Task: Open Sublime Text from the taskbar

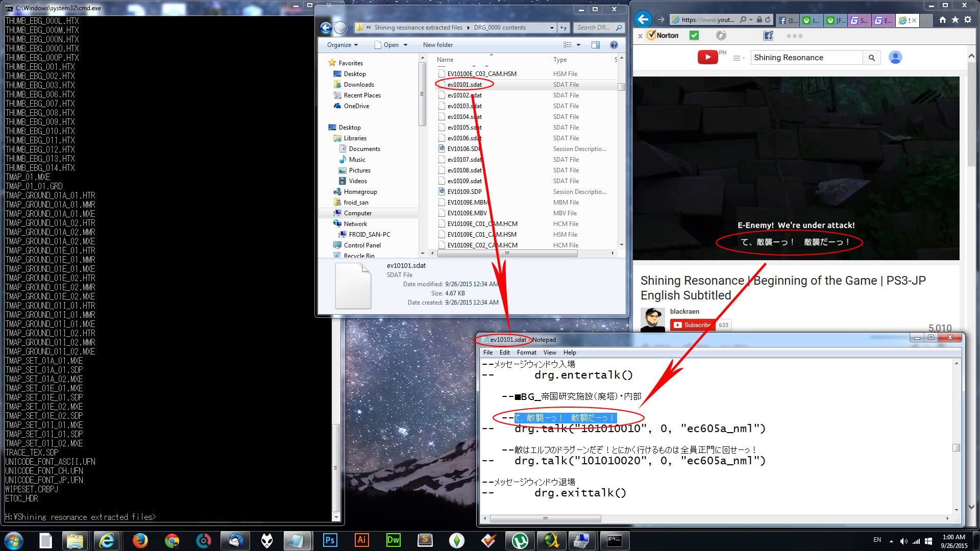Action: point(425,540)
